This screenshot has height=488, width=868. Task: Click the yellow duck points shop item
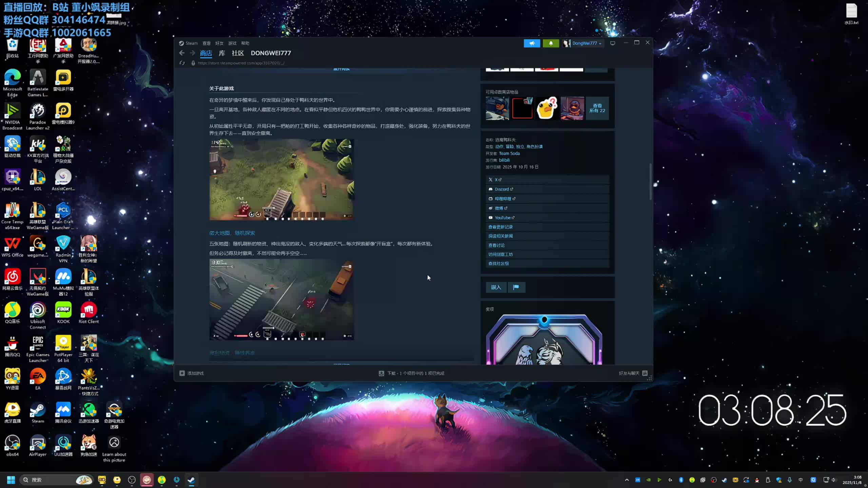coord(547,108)
